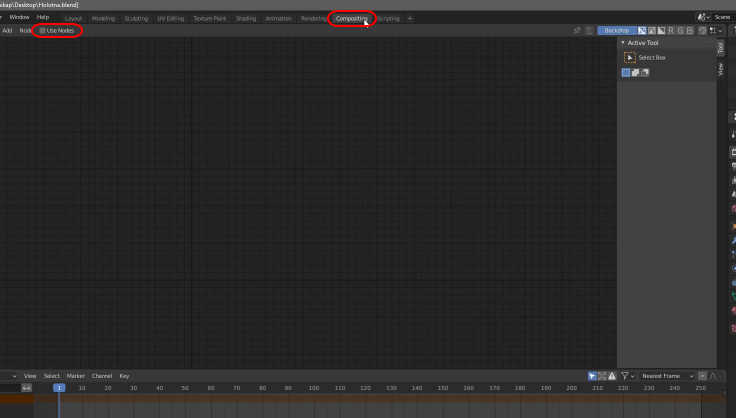Open the Help menu
This screenshot has width=736, height=418.
[43, 17]
